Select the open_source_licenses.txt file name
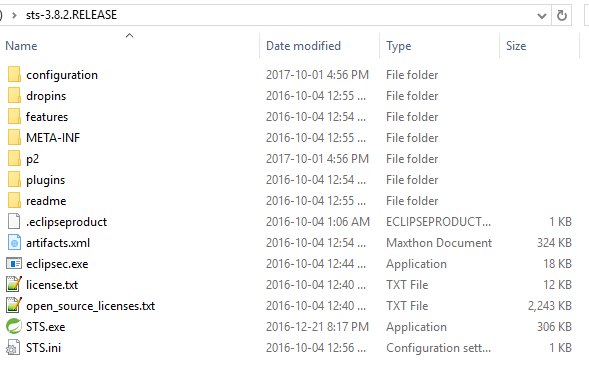 point(90,307)
